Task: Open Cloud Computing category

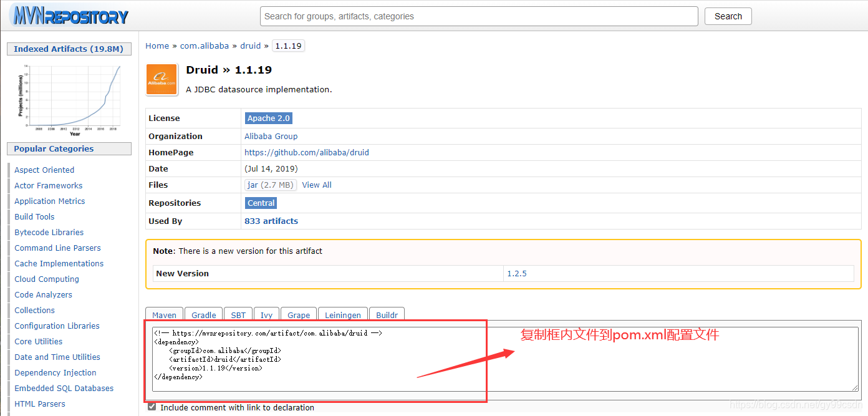Action: point(47,279)
